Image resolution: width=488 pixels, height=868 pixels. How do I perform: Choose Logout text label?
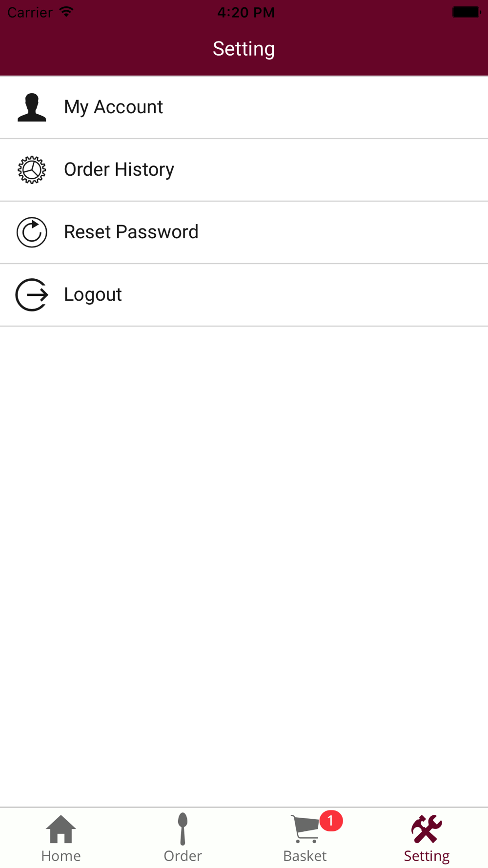93,295
